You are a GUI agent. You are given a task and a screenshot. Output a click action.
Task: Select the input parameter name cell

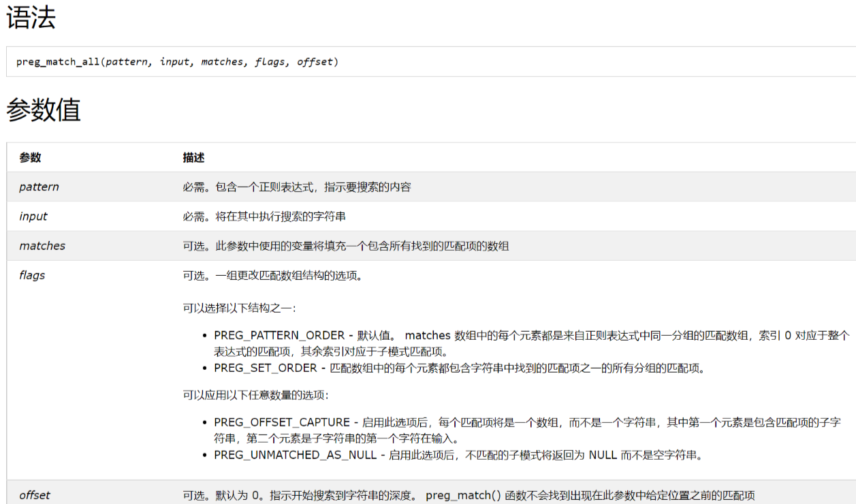pos(33,217)
